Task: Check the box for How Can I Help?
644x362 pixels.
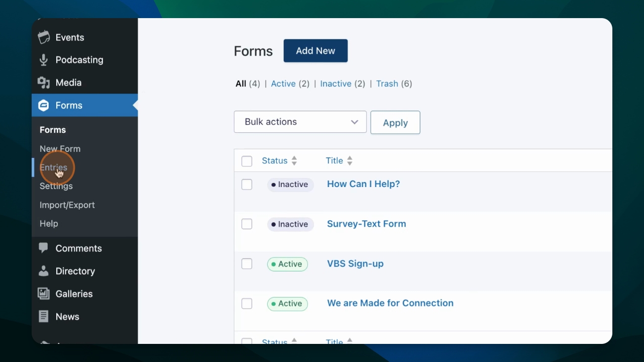Action: (247, 185)
